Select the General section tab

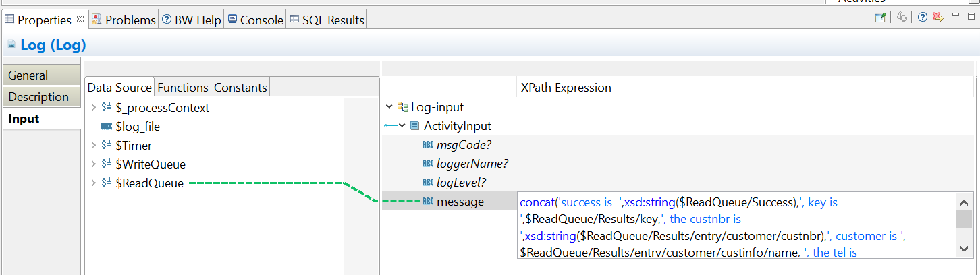[x=28, y=75]
